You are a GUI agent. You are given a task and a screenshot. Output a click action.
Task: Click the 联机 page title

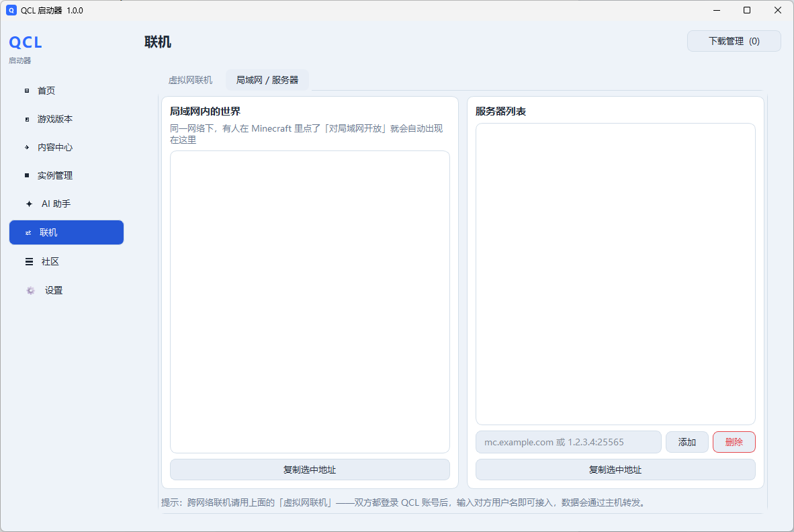pyautogui.click(x=157, y=42)
